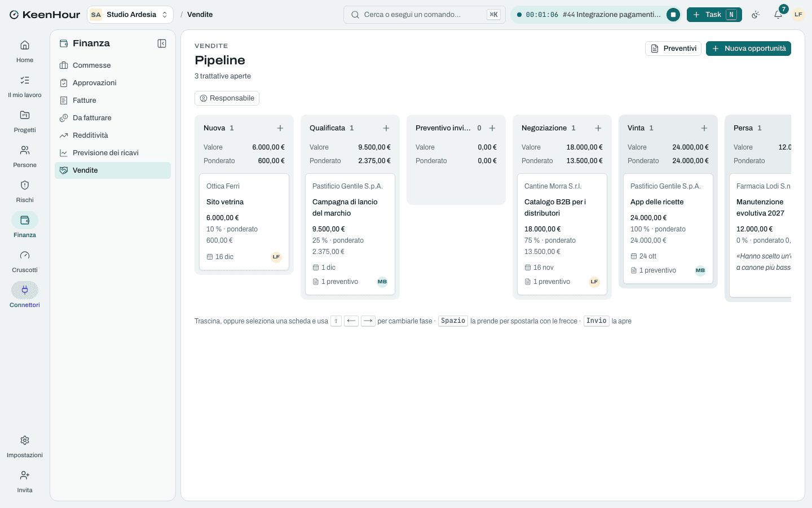Open Studio Ardesia workspace switcher
Viewport: 812px width, 508px height.
[130, 15]
